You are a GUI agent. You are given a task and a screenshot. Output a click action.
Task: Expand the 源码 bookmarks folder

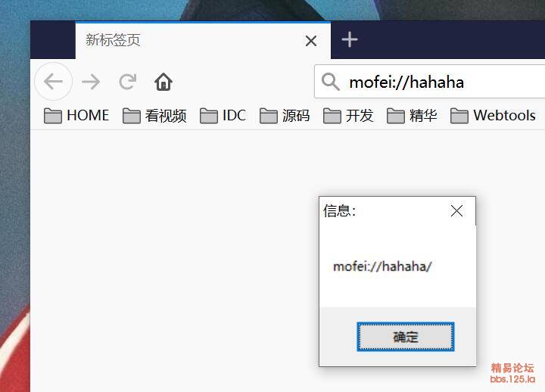[285, 115]
